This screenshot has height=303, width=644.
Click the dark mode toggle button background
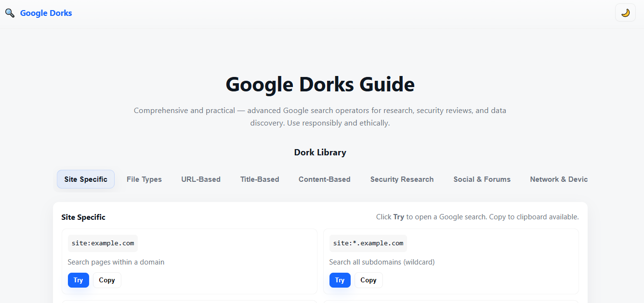[x=625, y=13]
